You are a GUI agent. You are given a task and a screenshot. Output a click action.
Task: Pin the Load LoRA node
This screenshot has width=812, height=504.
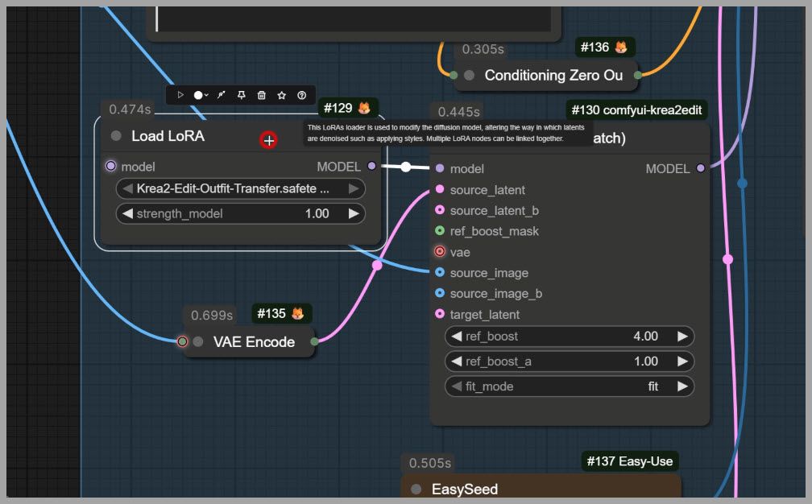tap(242, 95)
